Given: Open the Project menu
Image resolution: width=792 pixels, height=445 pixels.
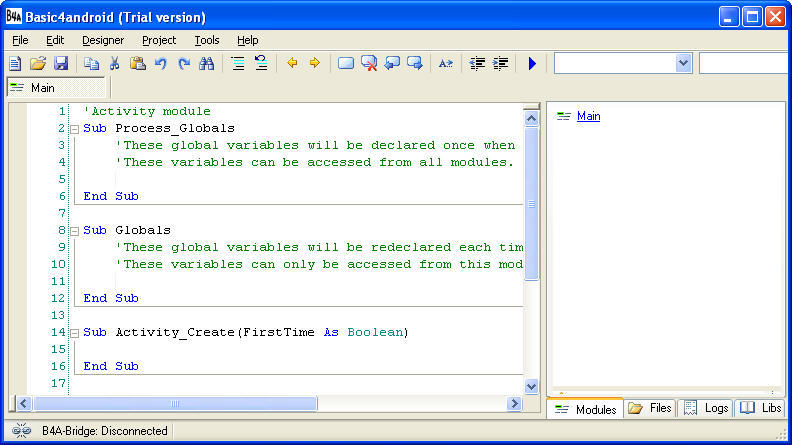Looking at the screenshot, I should 158,40.
